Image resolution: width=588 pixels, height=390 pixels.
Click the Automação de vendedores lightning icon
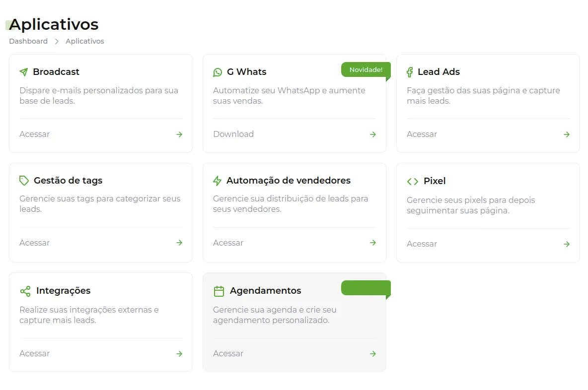(217, 181)
